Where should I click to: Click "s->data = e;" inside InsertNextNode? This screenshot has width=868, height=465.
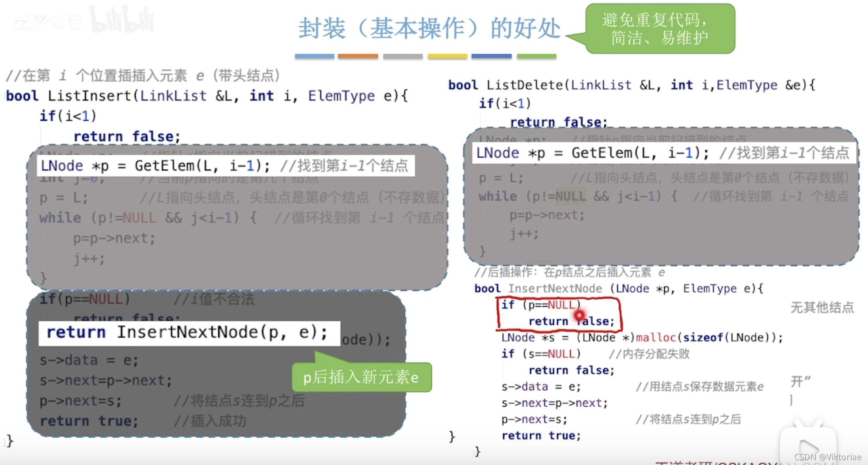(x=541, y=387)
